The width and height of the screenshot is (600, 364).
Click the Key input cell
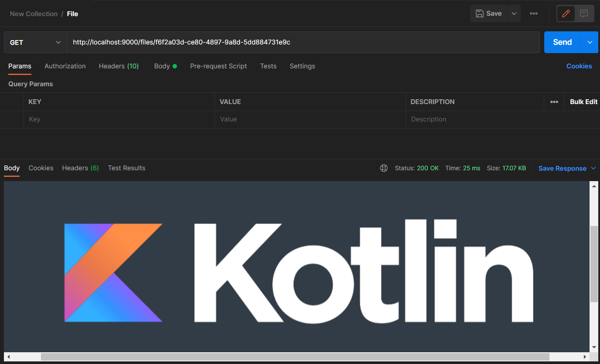[119, 119]
